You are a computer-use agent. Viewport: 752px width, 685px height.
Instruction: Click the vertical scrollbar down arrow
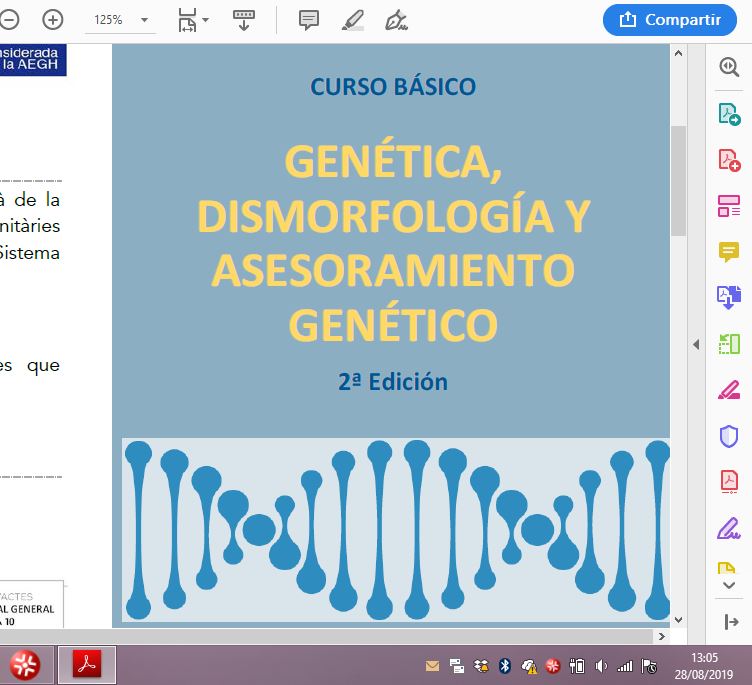click(678, 620)
